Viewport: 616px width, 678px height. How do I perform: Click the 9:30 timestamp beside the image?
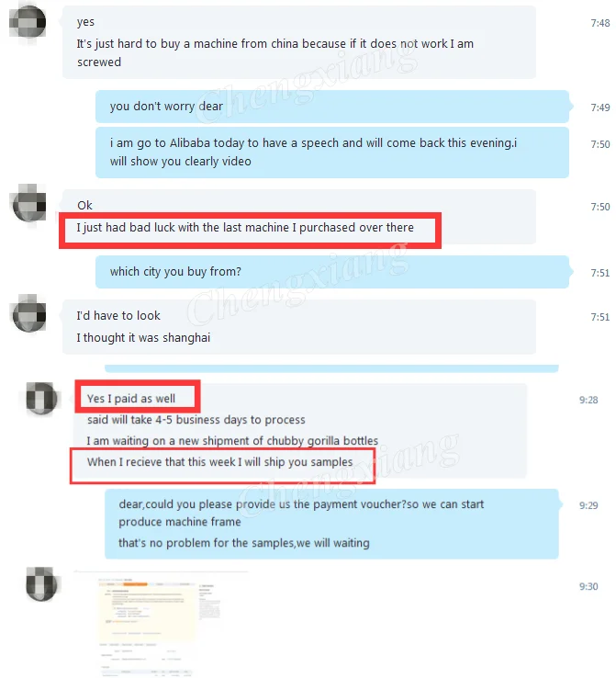[588, 586]
